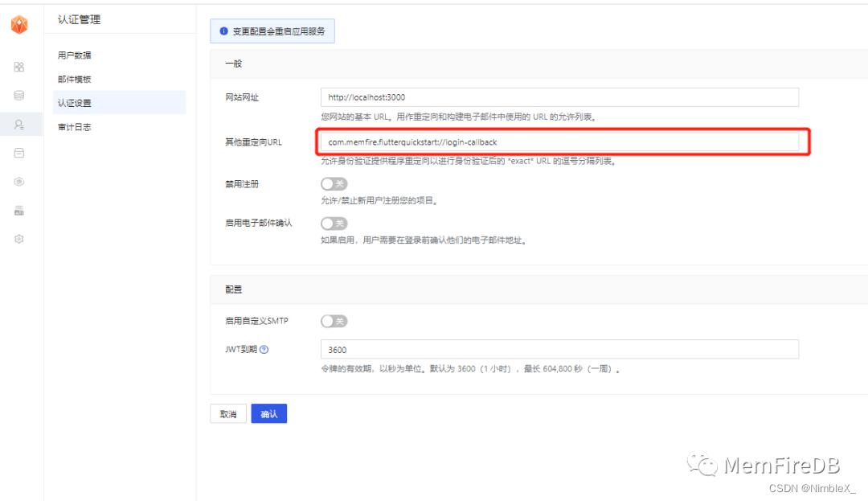The width and height of the screenshot is (868, 501).
Task: Click the JWT validity description mentioning 604,800 秒
Action: point(471,368)
